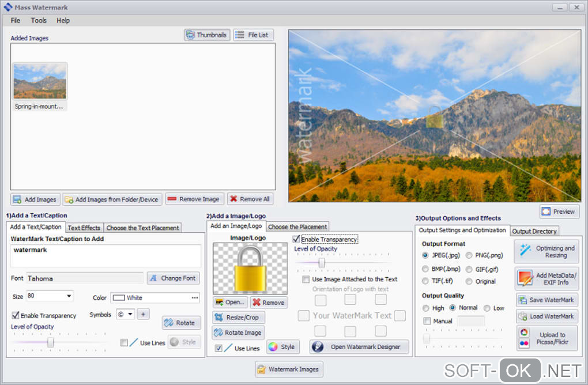Adjust text Level of Opacity slider

tap(50, 342)
